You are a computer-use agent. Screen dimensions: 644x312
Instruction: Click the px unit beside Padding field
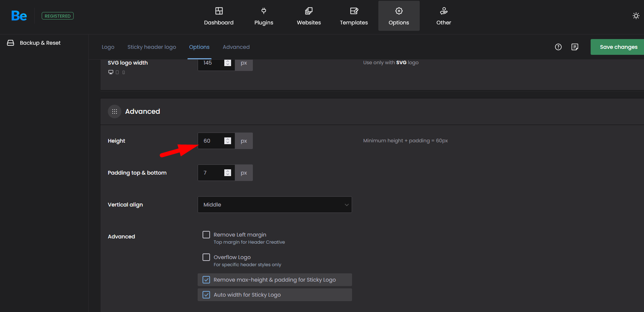[244, 173]
